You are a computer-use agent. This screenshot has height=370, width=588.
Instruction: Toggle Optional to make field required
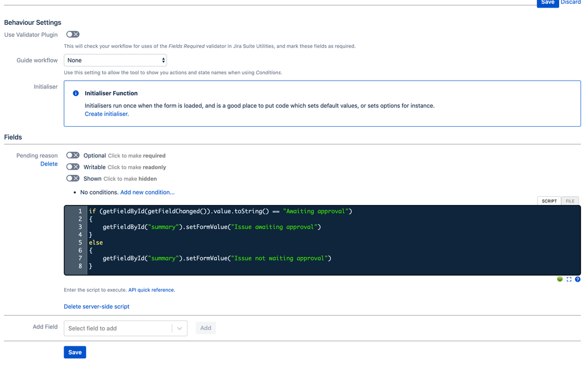(72, 155)
